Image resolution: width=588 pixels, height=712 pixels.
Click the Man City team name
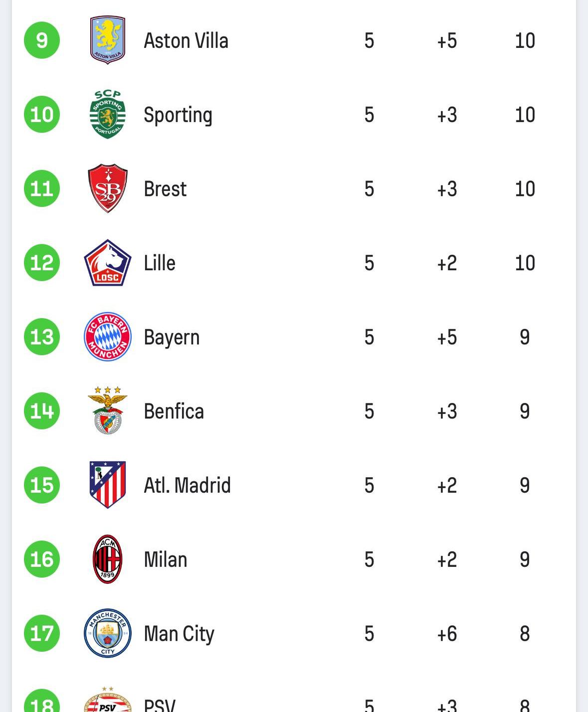(x=179, y=634)
